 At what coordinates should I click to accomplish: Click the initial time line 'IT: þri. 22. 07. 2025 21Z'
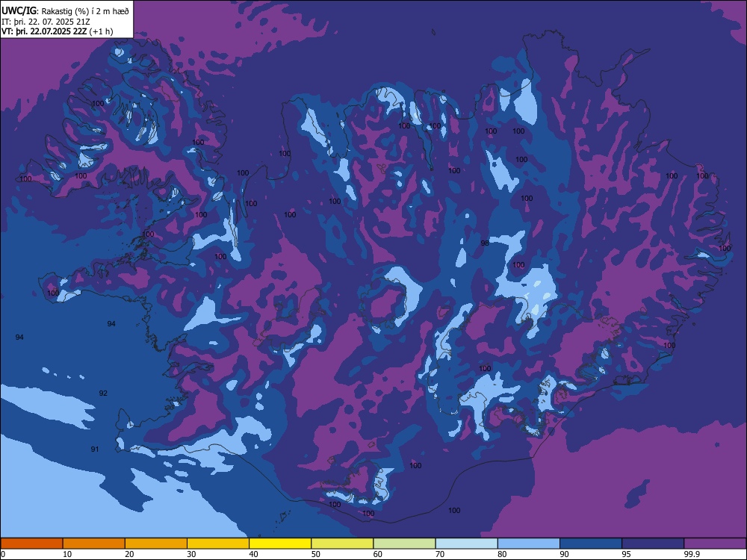tap(46, 22)
